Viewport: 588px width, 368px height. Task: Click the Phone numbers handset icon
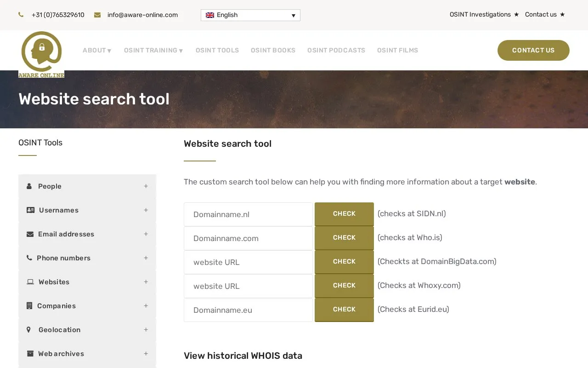tap(29, 258)
